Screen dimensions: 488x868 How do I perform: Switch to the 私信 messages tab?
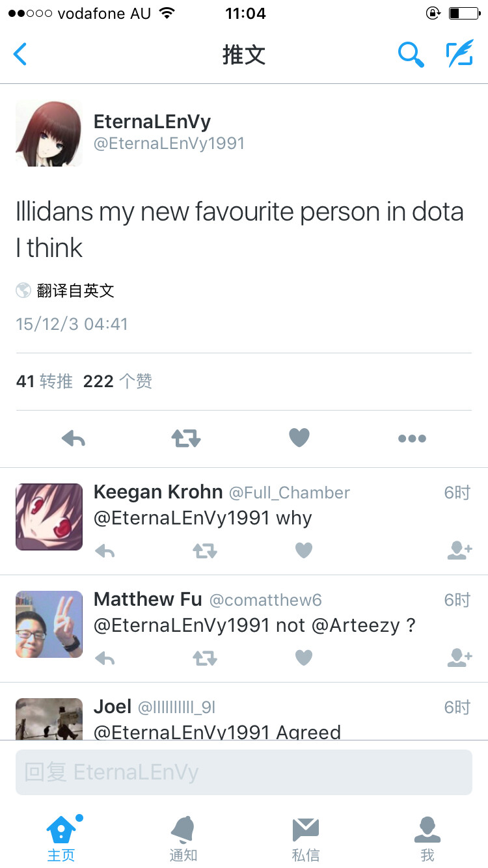pyautogui.click(x=305, y=839)
